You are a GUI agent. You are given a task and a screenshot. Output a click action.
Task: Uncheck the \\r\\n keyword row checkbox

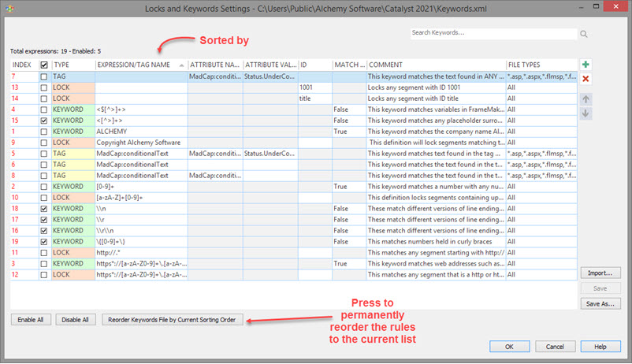click(44, 230)
